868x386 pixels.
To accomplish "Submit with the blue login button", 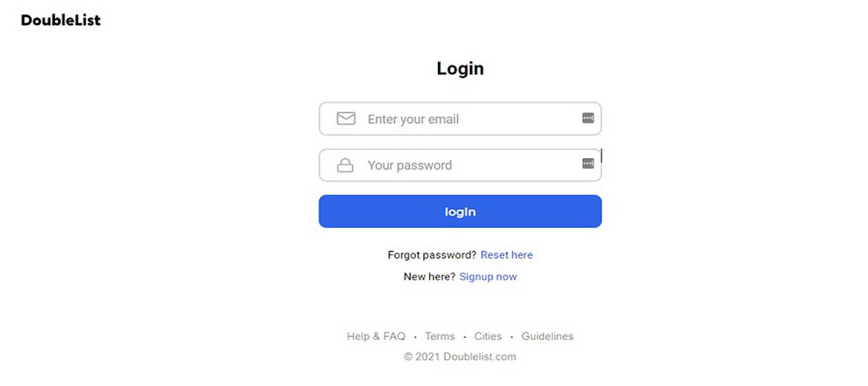I will click(x=460, y=212).
